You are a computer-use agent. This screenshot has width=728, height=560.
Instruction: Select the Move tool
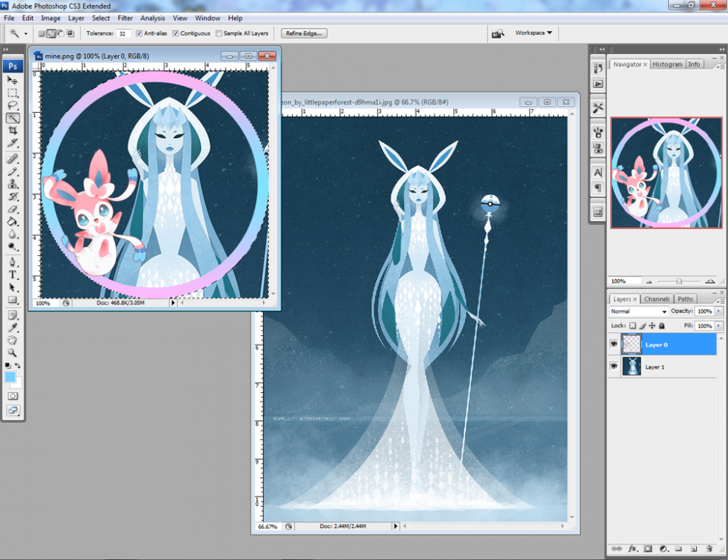13,80
